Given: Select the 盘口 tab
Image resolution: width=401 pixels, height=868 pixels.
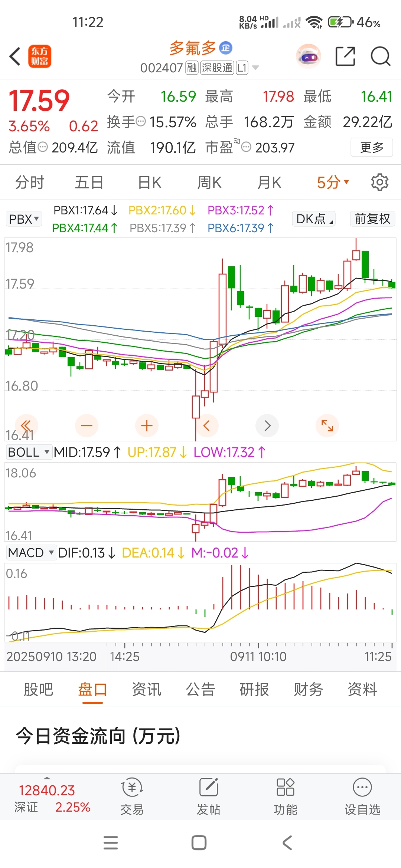Looking at the screenshot, I should 92,690.
